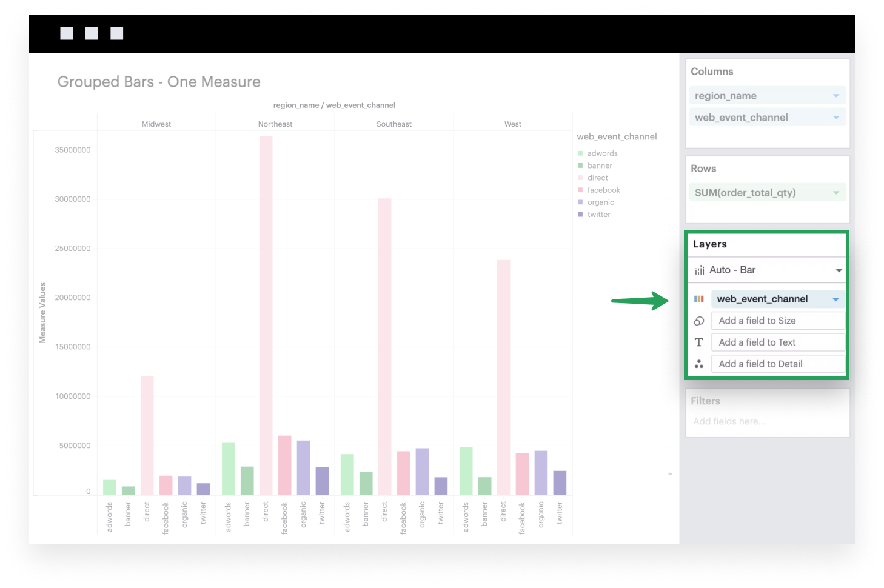This screenshot has height=588, width=884.
Task: Click the Add a field to Size box
Action: pos(778,321)
